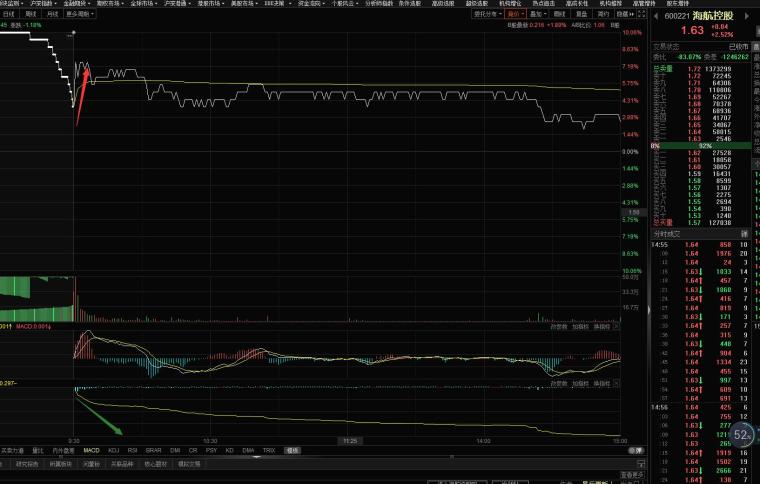Open the detail icon beside 分时成交 header

pyautogui.click(x=744, y=234)
